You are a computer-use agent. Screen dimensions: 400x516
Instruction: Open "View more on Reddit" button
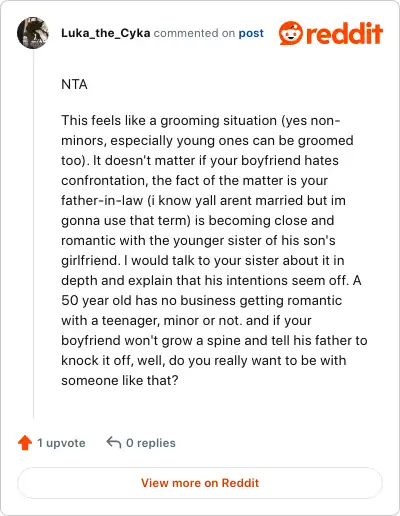point(200,483)
